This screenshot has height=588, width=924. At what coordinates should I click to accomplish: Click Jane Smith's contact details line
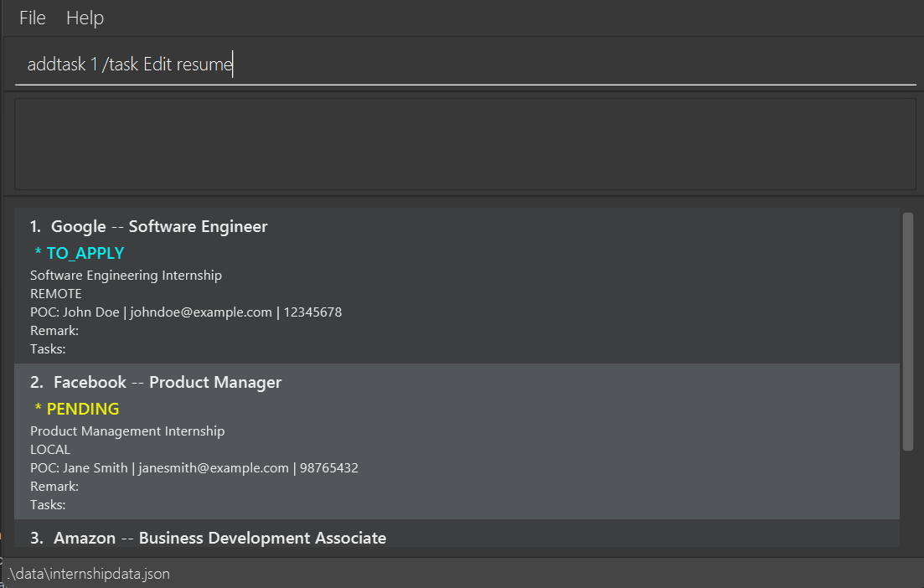pyautogui.click(x=194, y=468)
